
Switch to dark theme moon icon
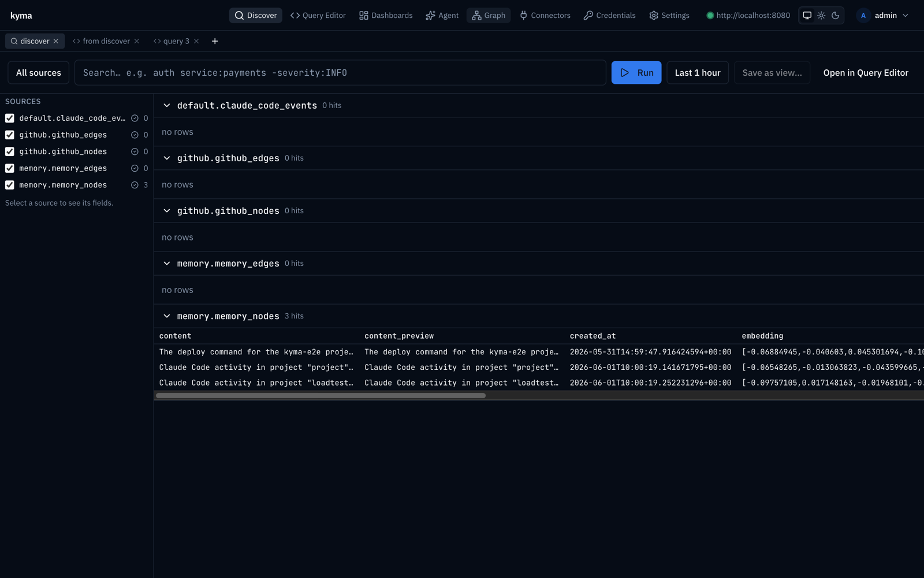pyautogui.click(x=835, y=16)
